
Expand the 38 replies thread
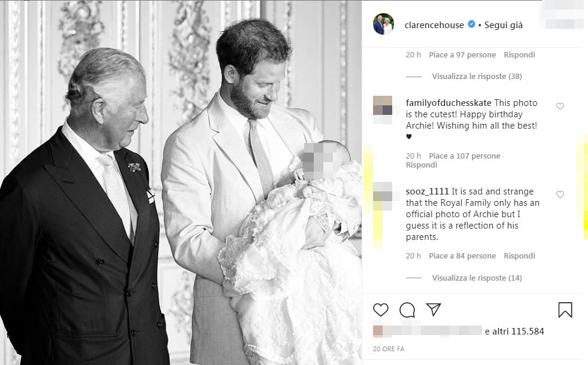pyautogui.click(x=477, y=77)
